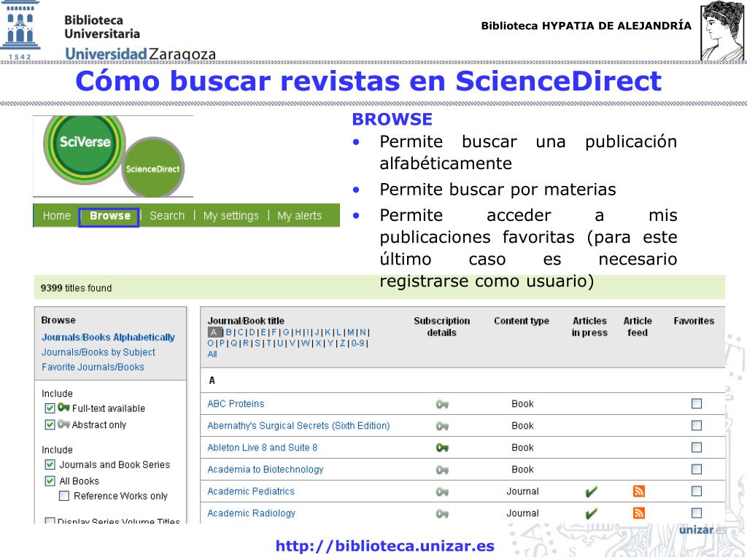The height and width of the screenshot is (560, 747).
Task: Open ABC Proteins title
Action: click(x=236, y=404)
